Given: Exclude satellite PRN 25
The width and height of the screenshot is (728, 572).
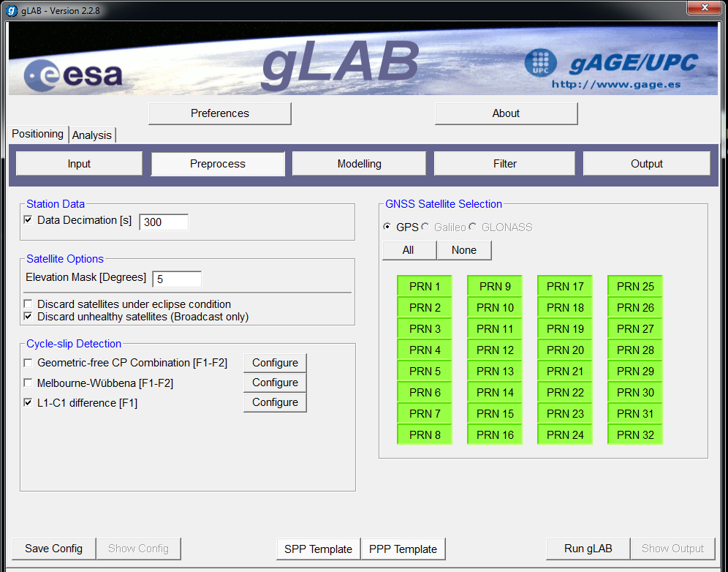Looking at the screenshot, I should pyautogui.click(x=634, y=286).
